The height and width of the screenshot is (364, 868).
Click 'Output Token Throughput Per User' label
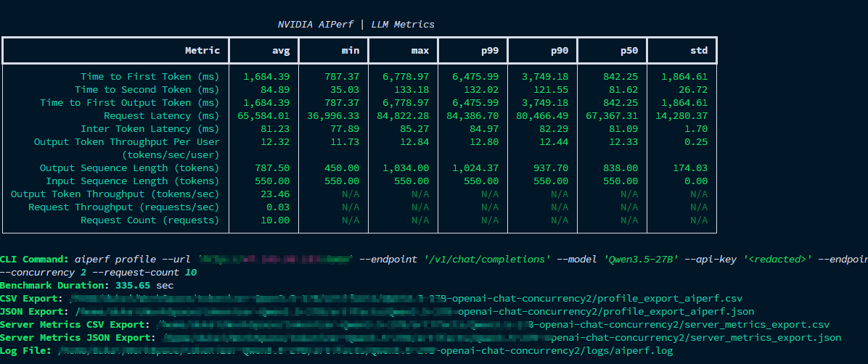(127, 141)
